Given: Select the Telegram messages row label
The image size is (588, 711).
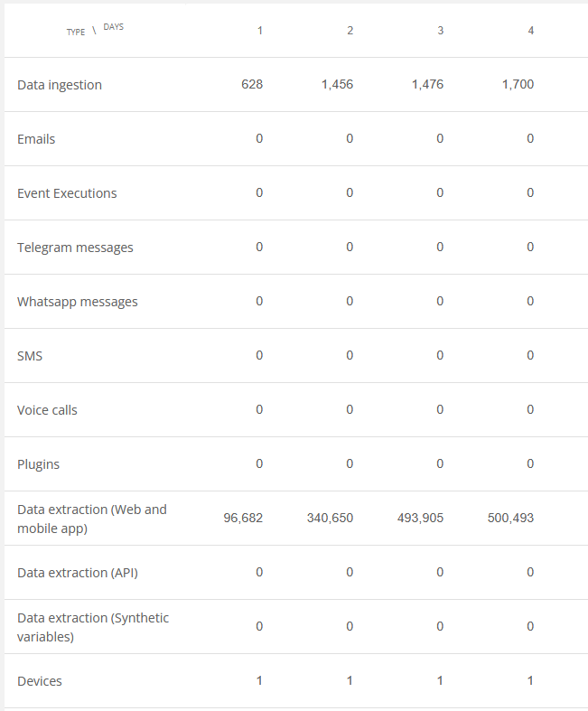Looking at the screenshot, I should point(75,248).
